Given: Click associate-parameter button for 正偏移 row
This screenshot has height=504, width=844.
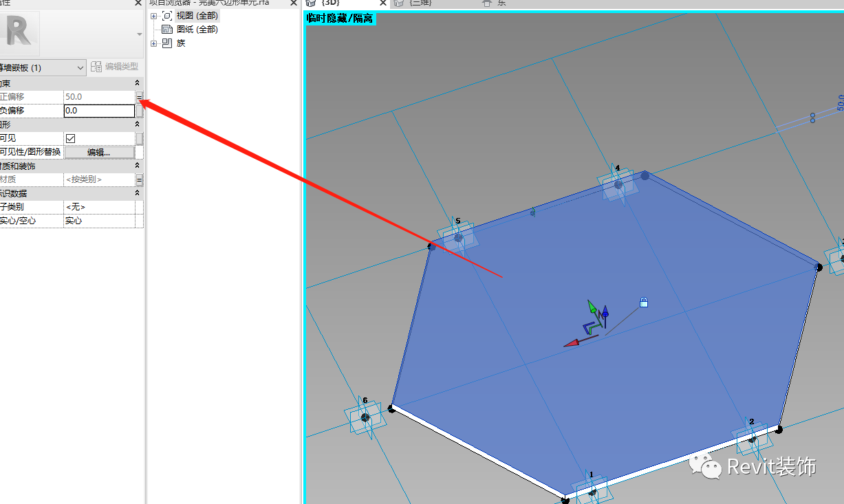Looking at the screenshot, I should (140, 97).
